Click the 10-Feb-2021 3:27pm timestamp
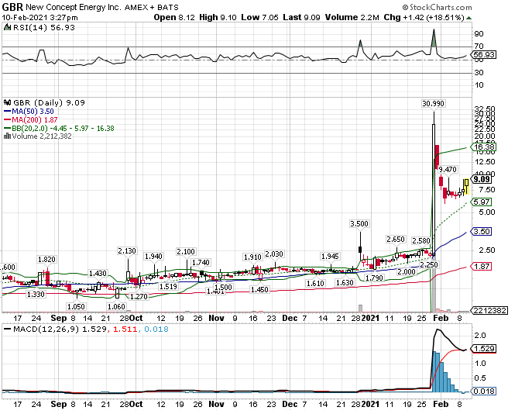Viewport: 532px width, 414px height. [40, 18]
